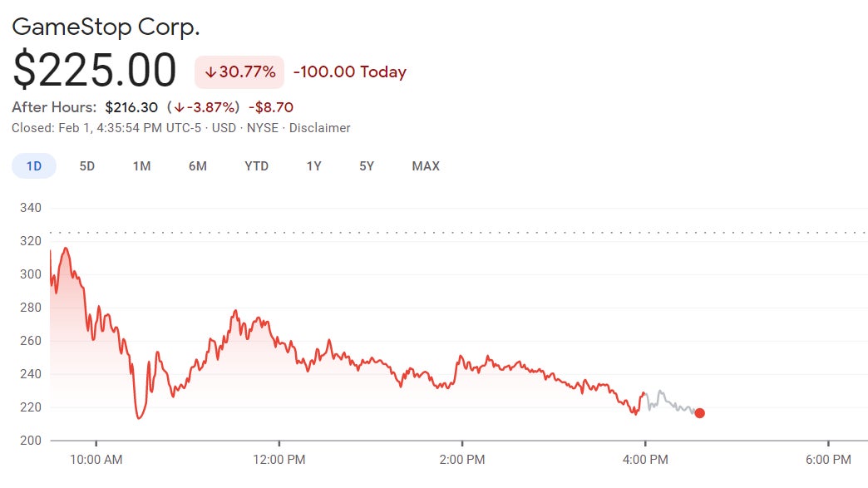Click the red endpoint dot on the chart
The width and height of the screenshot is (868, 488).
tap(699, 412)
